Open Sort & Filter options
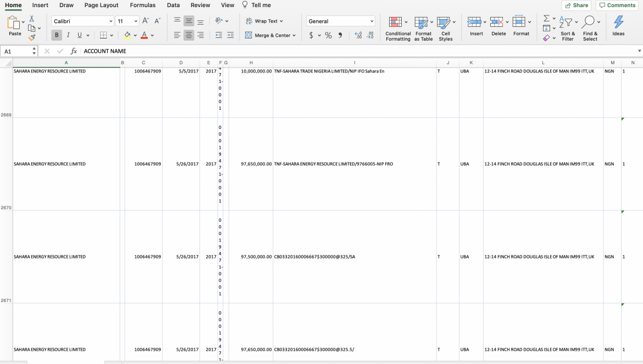Image resolution: width=643 pixels, height=364 pixels. [568, 29]
